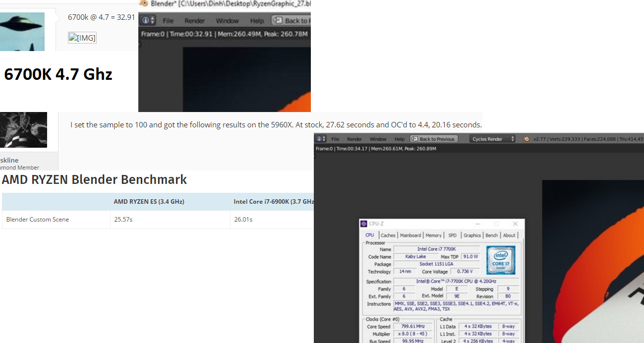The width and height of the screenshot is (644, 343).
Task: Click the '6700k @ 4.7 = 32.91' post text
Action: tap(102, 17)
